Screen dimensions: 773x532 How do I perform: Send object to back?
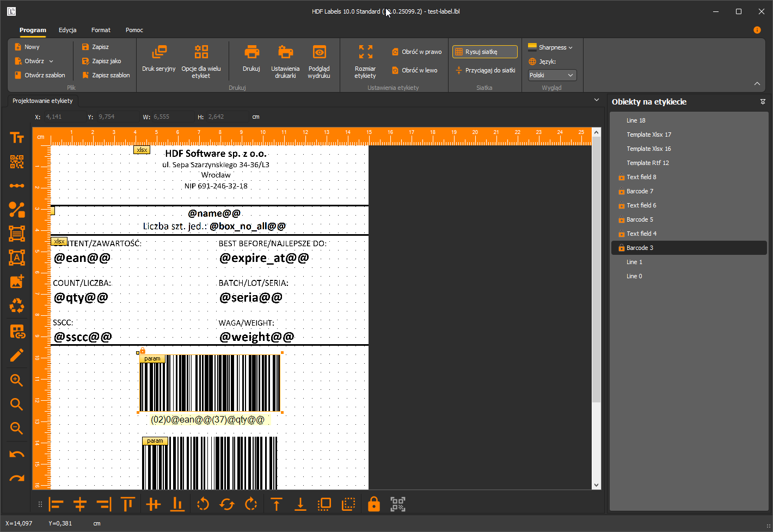click(300, 504)
